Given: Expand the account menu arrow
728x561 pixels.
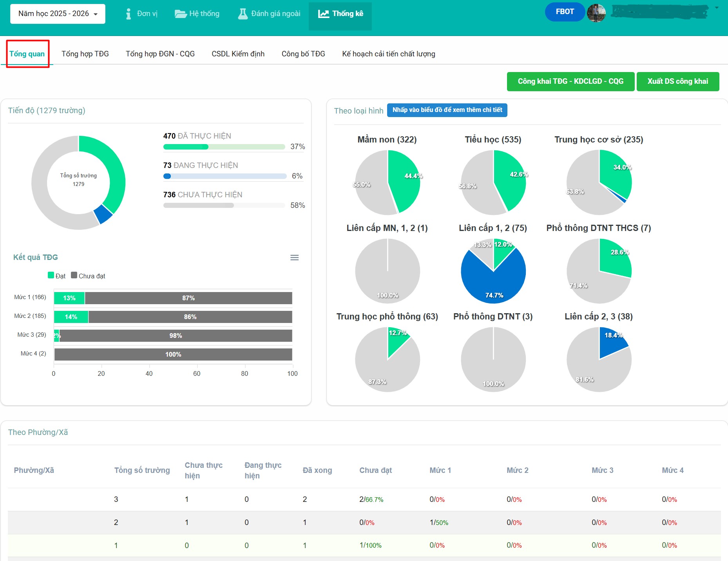Looking at the screenshot, I should click(717, 8).
